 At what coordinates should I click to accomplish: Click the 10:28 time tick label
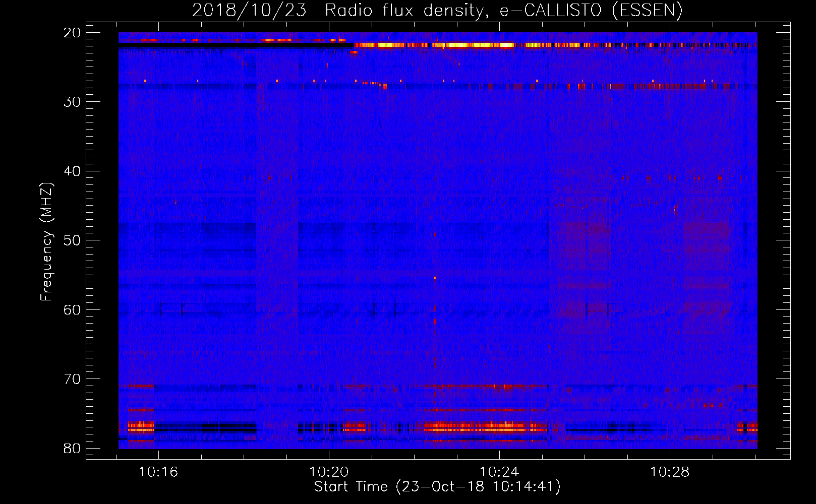tap(670, 472)
